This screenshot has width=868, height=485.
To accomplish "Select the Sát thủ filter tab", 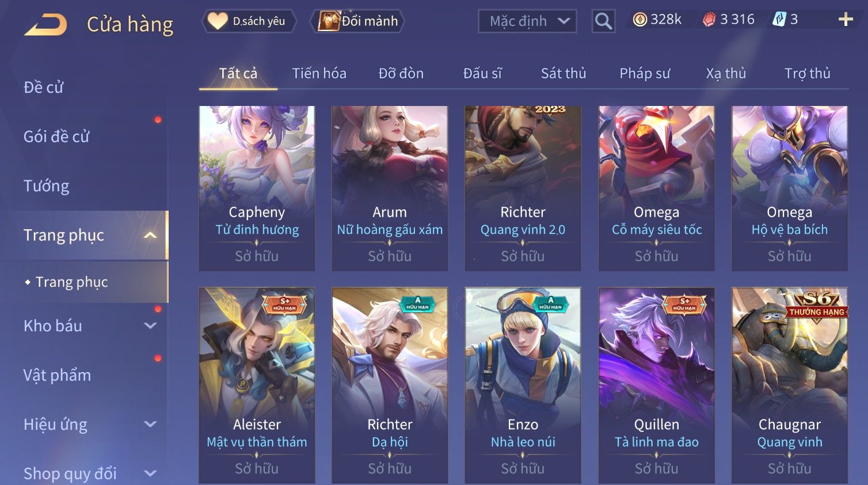I will point(563,73).
